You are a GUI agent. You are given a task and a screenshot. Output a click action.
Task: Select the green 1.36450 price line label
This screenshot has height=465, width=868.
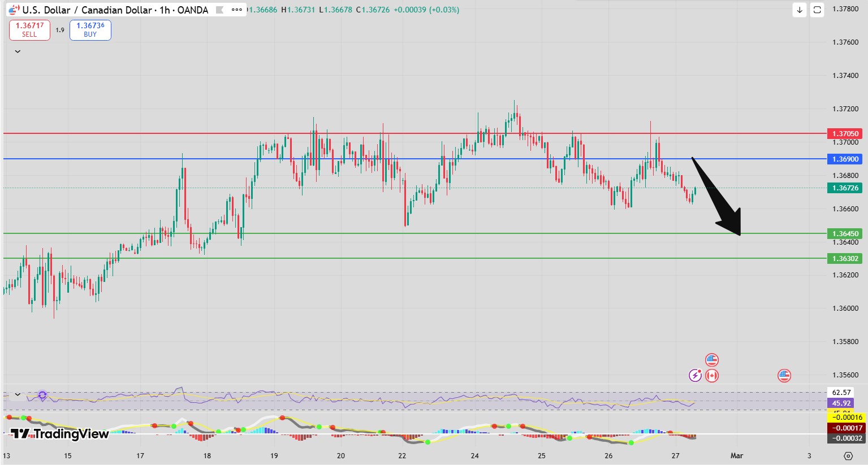tap(845, 234)
